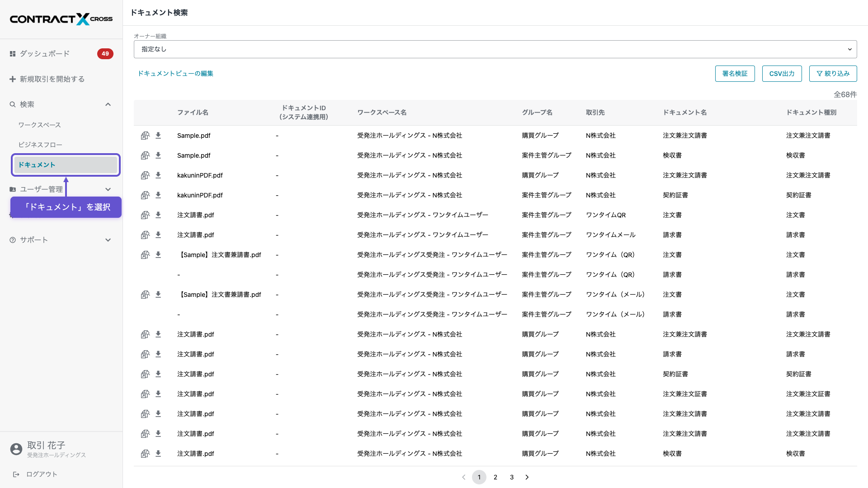Open preview icon for 注文請書.pdf 契約証書 row
This screenshot has height=488, width=868.
coord(145,374)
